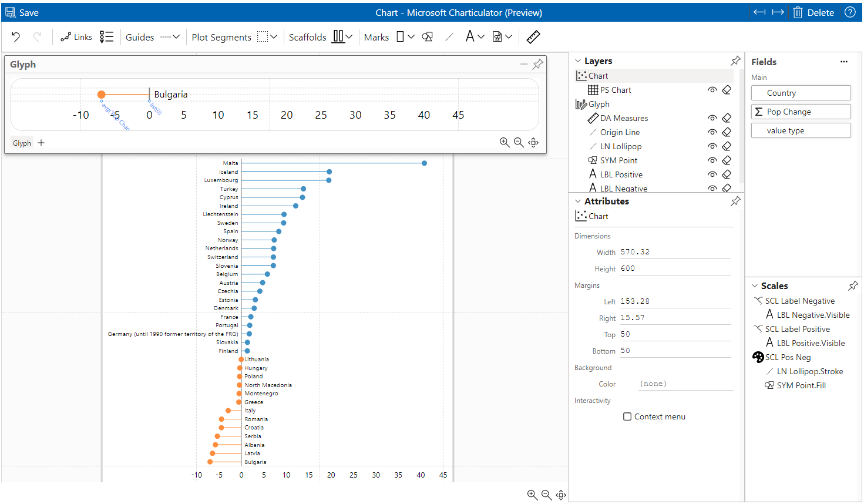
Task: Select the Scaffolds tool
Action: point(307,36)
